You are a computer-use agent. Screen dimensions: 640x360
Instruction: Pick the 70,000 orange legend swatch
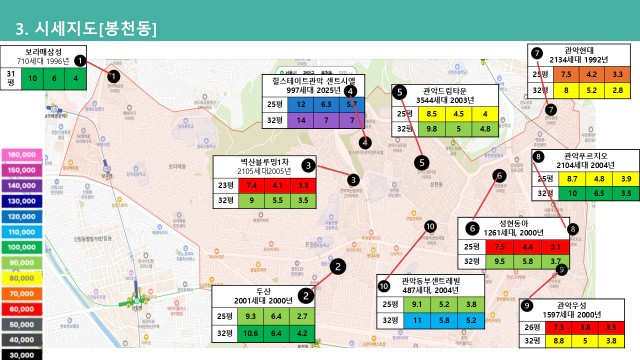(x=22, y=294)
